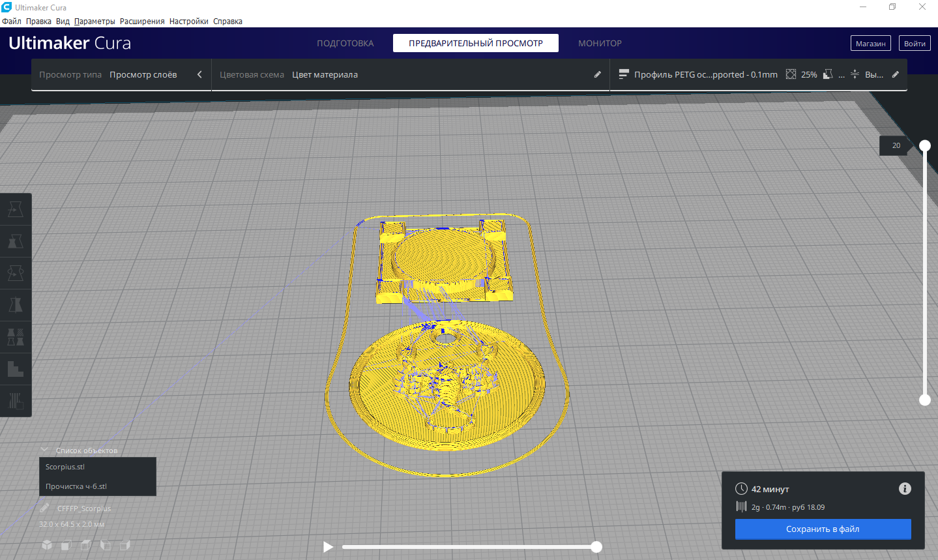Image resolution: width=938 pixels, height=560 pixels.
Task: Switch to the ПОДГОТОВКА stage
Action: click(345, 43)
